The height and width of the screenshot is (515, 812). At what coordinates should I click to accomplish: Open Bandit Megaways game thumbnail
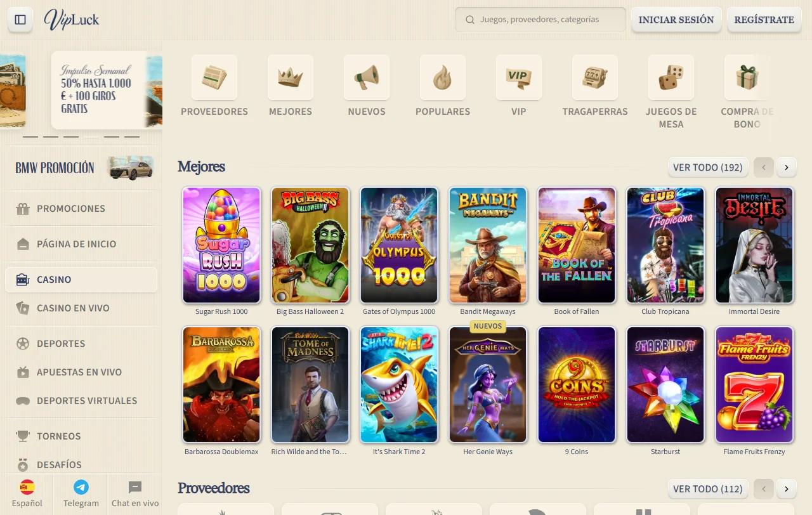488,245
